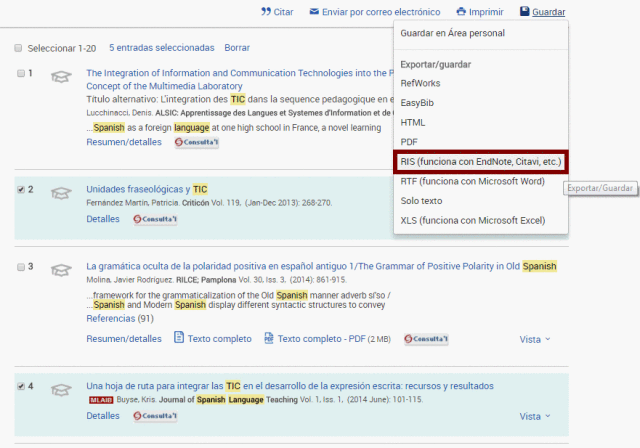
Task: Click Referencias (91) link in result 3
Action: [x=119, y=319]
